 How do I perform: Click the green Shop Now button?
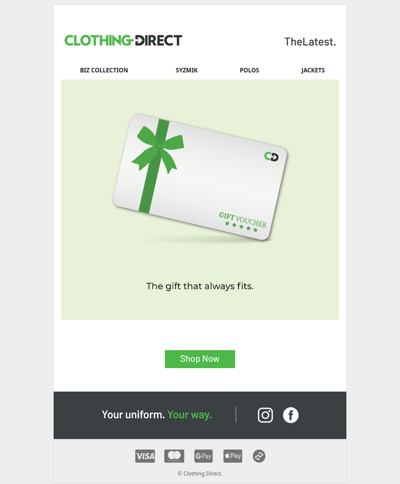pos(200,359)
